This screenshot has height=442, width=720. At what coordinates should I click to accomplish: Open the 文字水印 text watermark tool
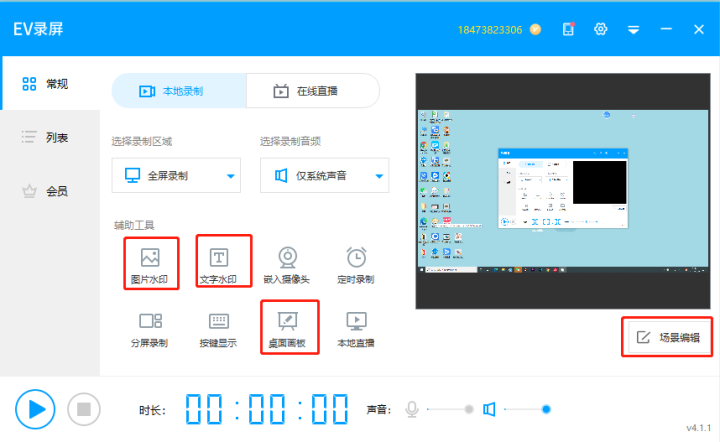click(x=219, y=265)
